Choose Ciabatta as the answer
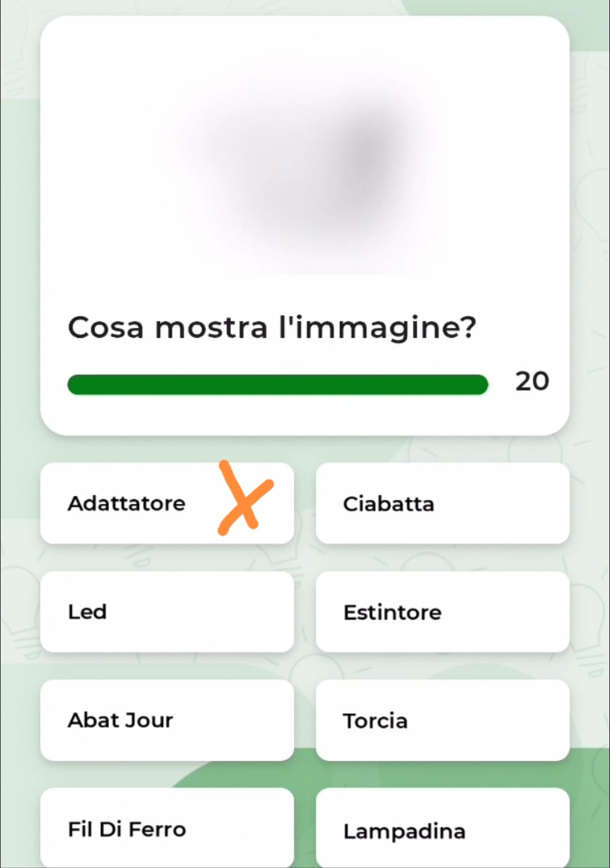The image size is (610, 868). [442, 503]
